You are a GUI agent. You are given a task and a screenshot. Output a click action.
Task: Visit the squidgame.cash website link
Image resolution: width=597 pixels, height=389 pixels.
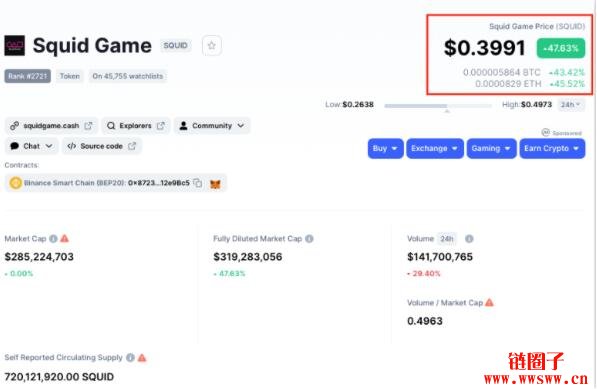tap(51, 126)
